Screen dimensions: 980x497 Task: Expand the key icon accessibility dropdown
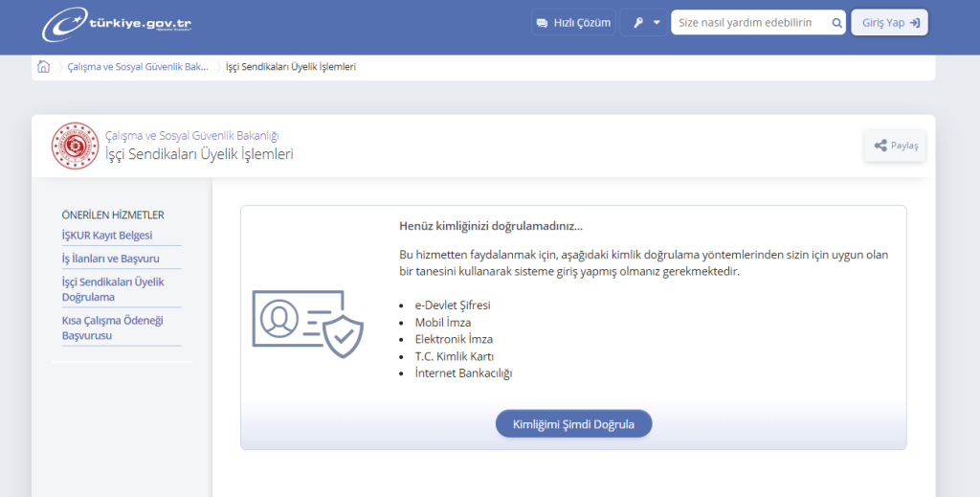[644, 23]
